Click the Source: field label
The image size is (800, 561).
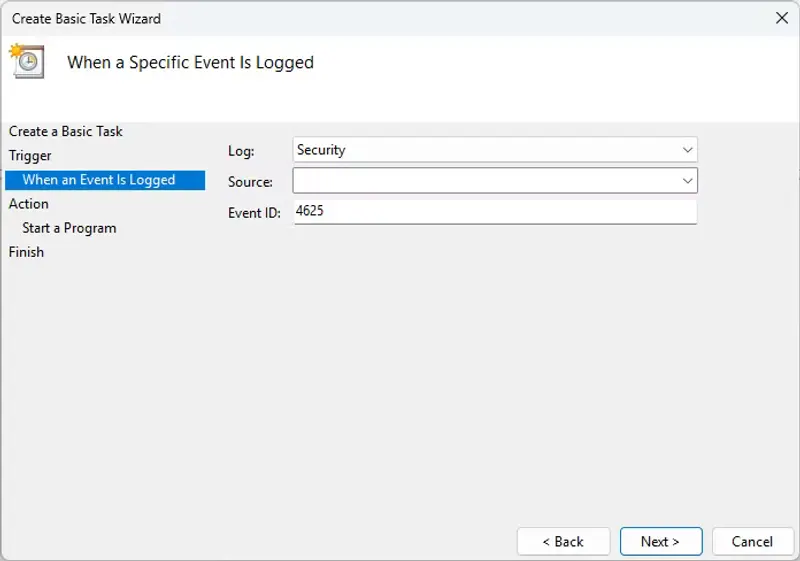tap(250, 182)
